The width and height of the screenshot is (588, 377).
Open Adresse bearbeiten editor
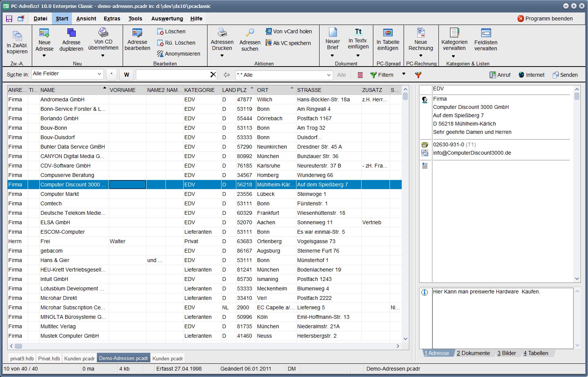(137, 39)
